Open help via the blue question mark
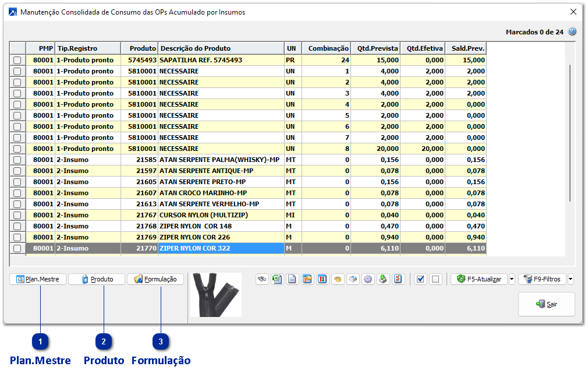 (572, 31)
